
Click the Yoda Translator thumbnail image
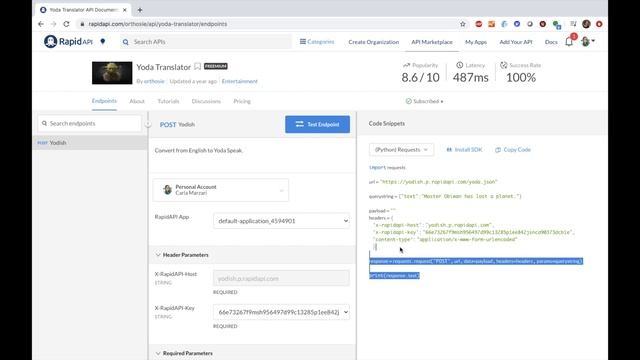[x=112, y=73]
